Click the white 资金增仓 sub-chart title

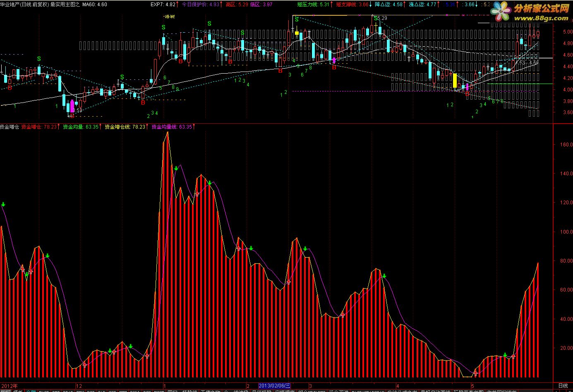click(10, 127)
